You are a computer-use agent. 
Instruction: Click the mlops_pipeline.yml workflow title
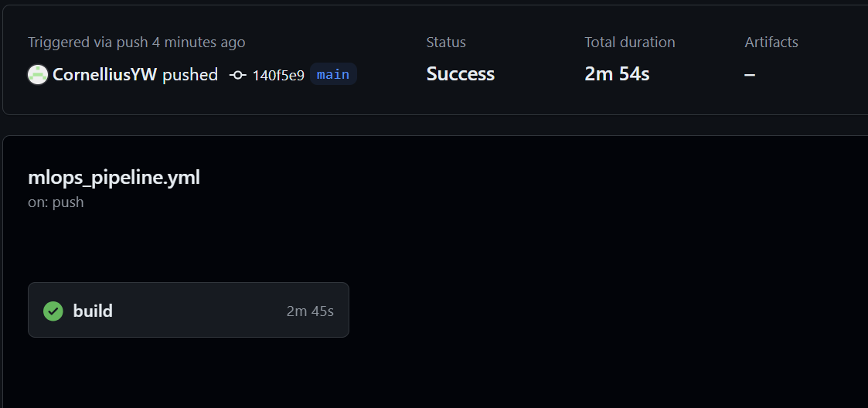(x=114, y=178)
